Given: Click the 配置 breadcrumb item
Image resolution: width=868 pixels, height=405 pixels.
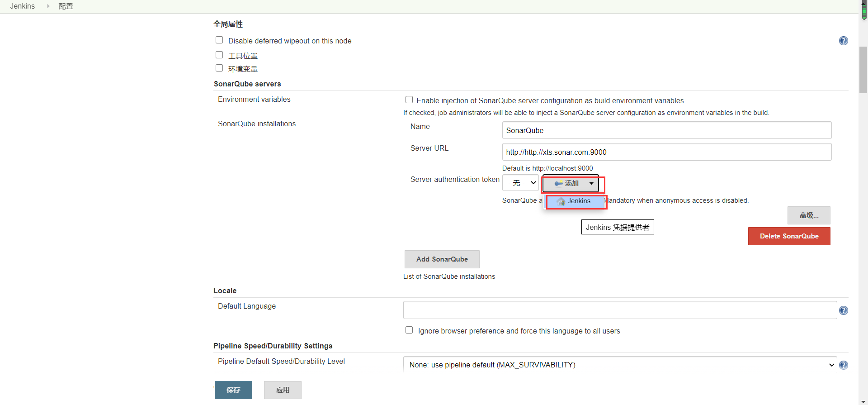Looking at the screenshot, I should pos(66,6).
